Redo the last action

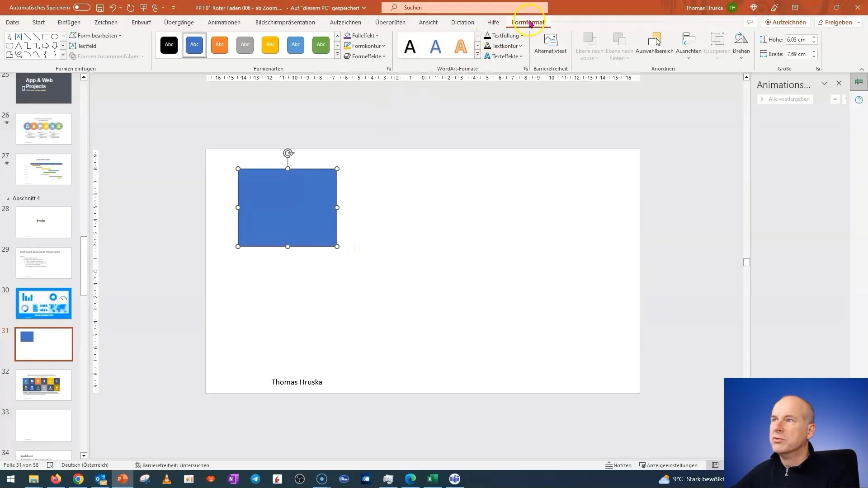[131, 8]
